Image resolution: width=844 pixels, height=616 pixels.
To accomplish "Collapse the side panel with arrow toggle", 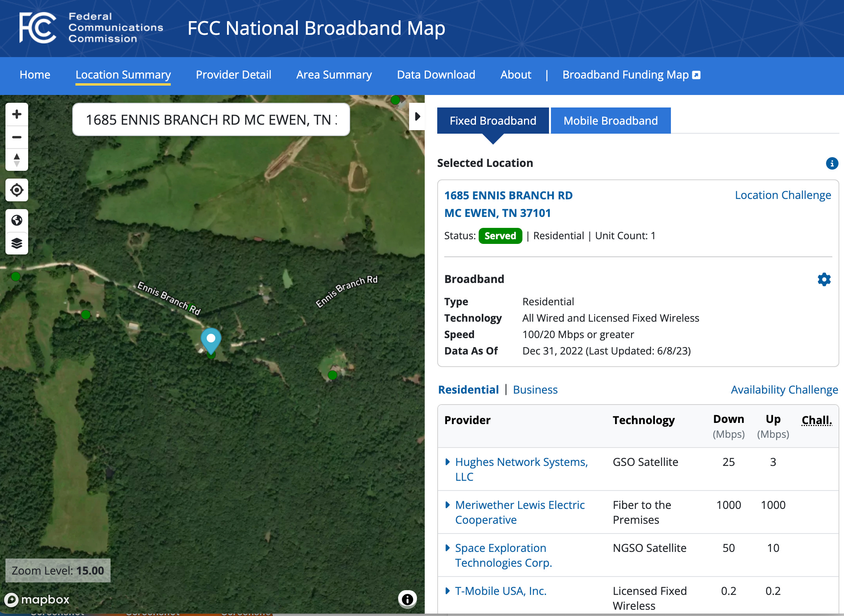I will [x=417, y=116].
